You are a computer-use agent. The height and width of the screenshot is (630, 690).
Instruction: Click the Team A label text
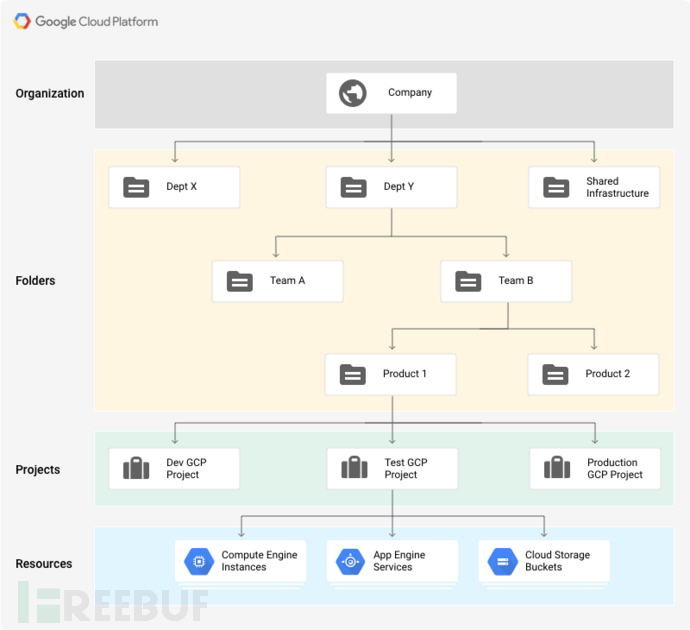[x=287, y=280]
